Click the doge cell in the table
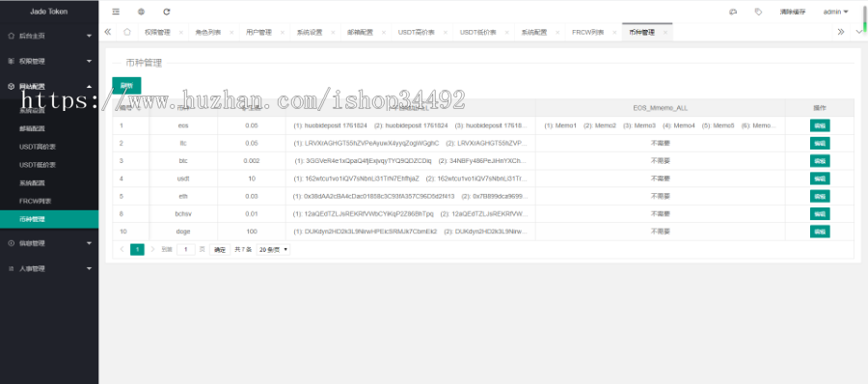868x384 pixels. 183,232
